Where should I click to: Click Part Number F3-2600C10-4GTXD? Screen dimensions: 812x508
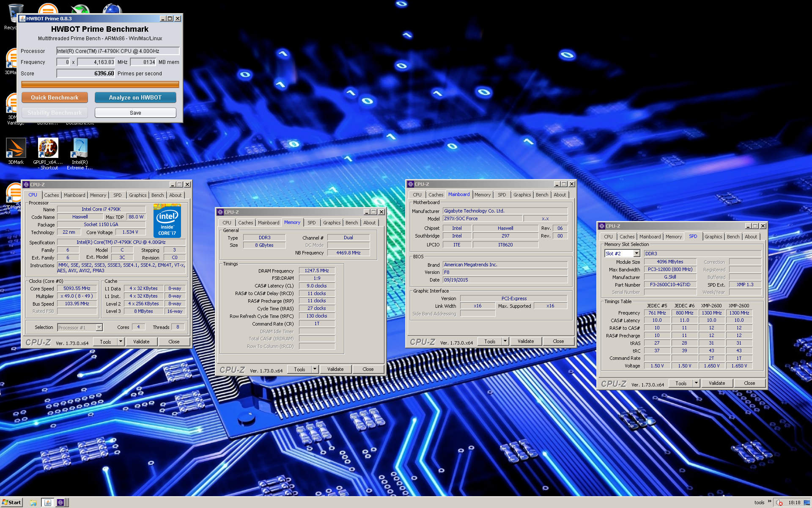tap(670, 284)
